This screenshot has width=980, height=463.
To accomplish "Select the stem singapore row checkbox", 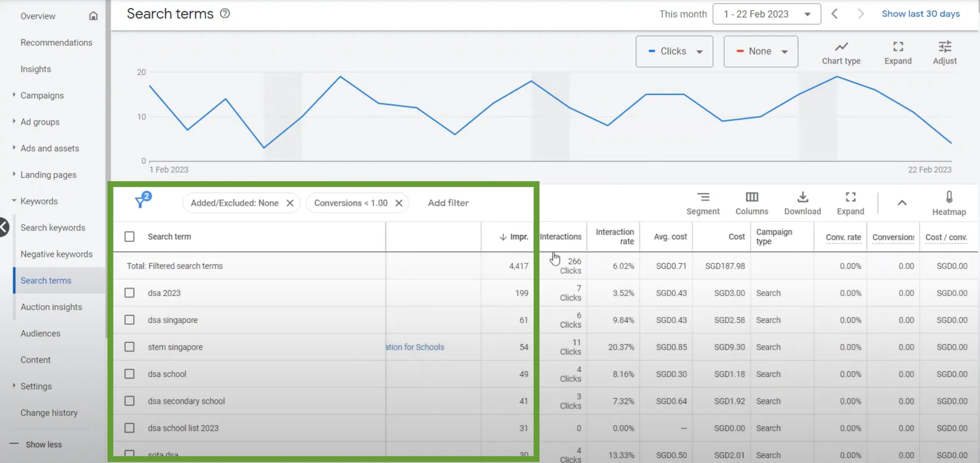I will [130, 347].
